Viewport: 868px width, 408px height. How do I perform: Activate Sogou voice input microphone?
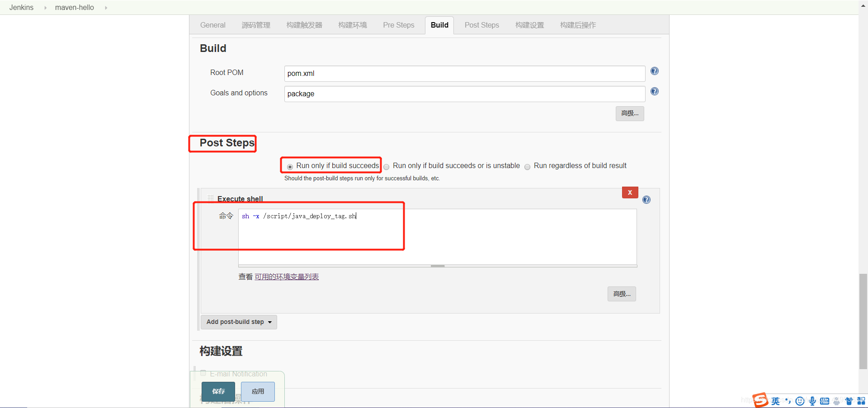click(812, 401)
